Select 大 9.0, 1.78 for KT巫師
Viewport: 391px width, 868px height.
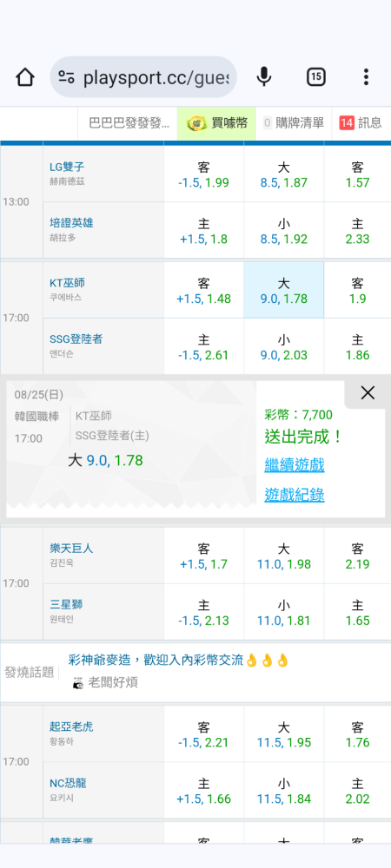(x=283, y=291)
